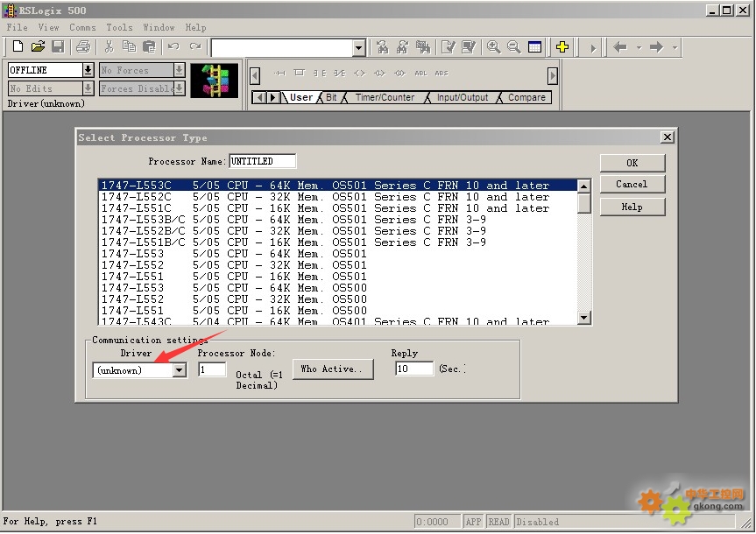Click the Processor Node input field

tap(212, 369)
